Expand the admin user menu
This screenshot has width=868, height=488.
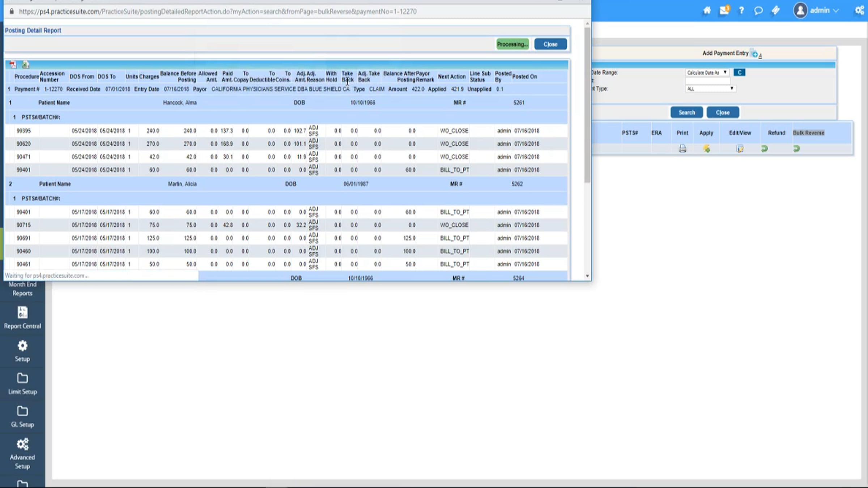(817, 10)
